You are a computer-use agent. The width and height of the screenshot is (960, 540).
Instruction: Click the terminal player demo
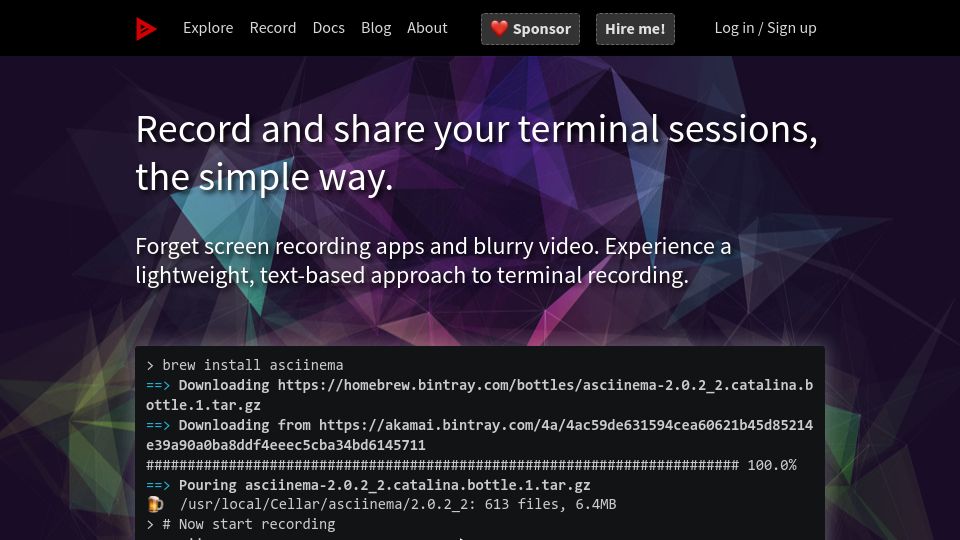click(x=480, y=443)
